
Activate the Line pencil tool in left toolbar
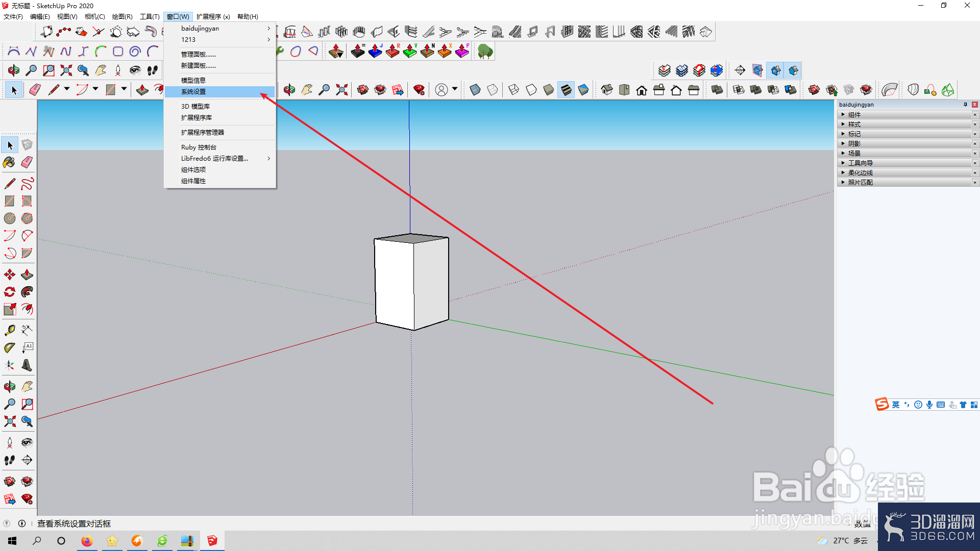coord(10,184)
